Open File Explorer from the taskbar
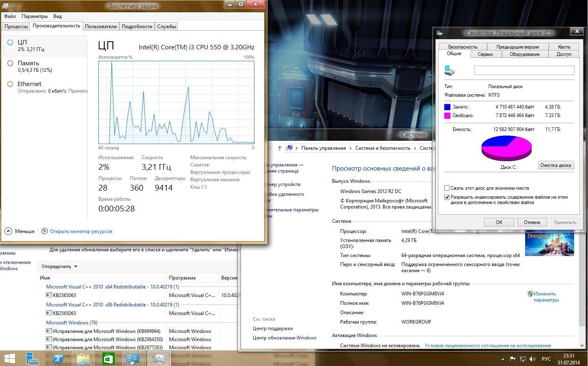The image size is (588, 366). [x=83, y=359]
